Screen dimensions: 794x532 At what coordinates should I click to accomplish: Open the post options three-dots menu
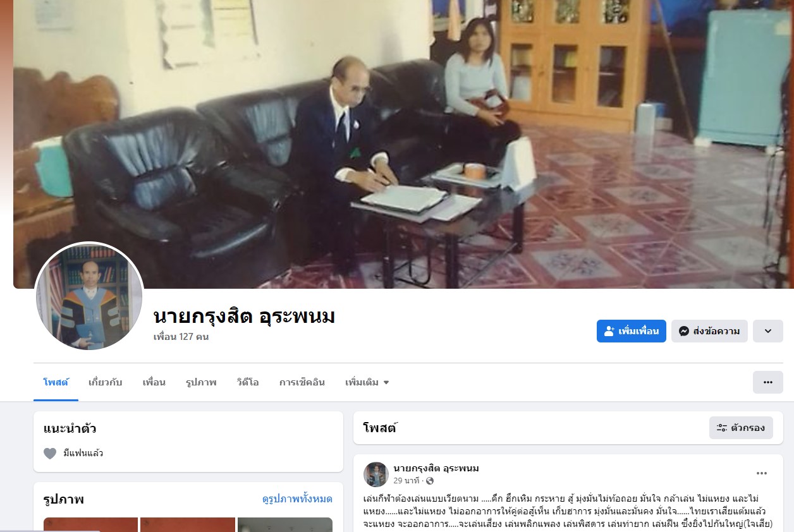762,473
